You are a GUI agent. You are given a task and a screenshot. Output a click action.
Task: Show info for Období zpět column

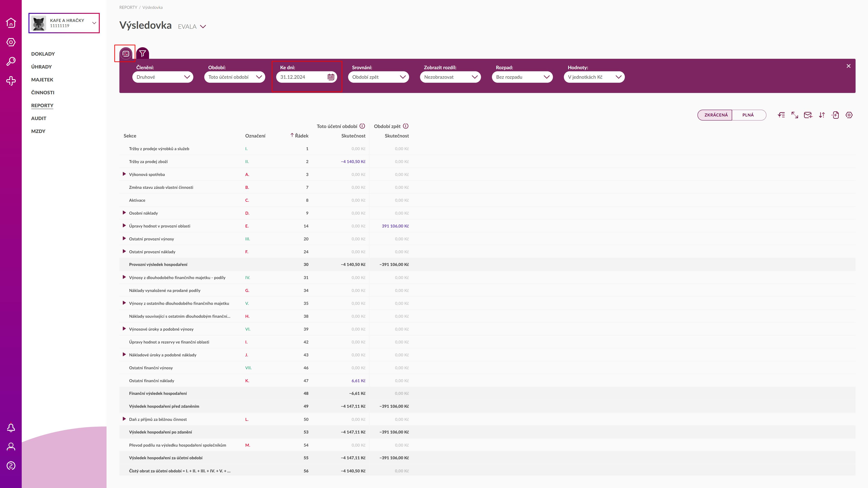[406, 126]
